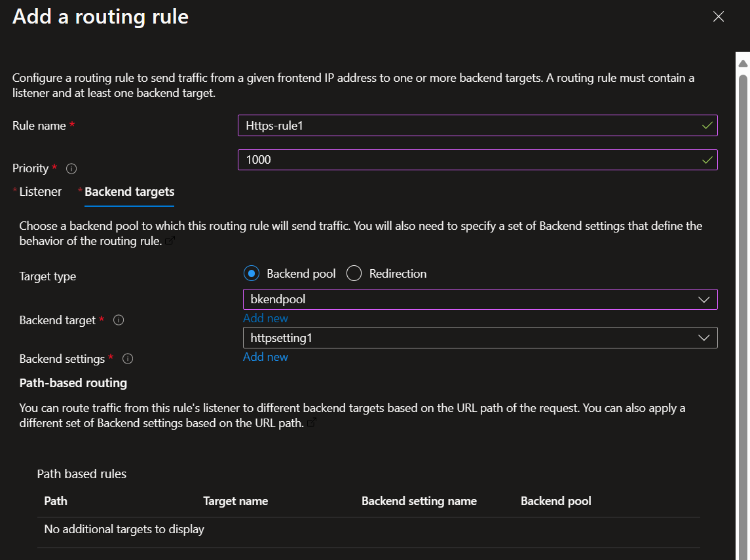Viewport: 750px width, 560px height.
Task: Open the httpsetting1 backend settings dropdown
Action: click(478, 338)
